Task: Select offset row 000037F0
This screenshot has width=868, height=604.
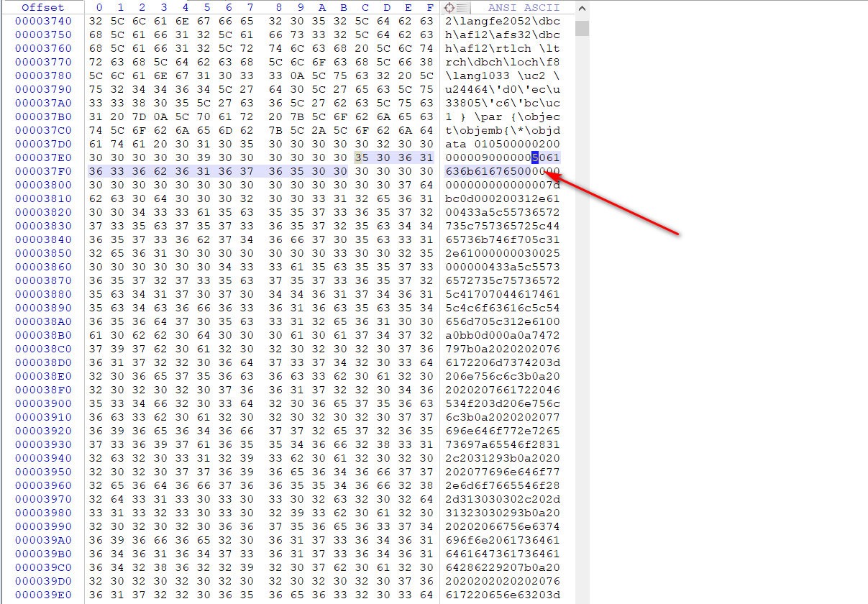Action: click(x=42, y=171)
